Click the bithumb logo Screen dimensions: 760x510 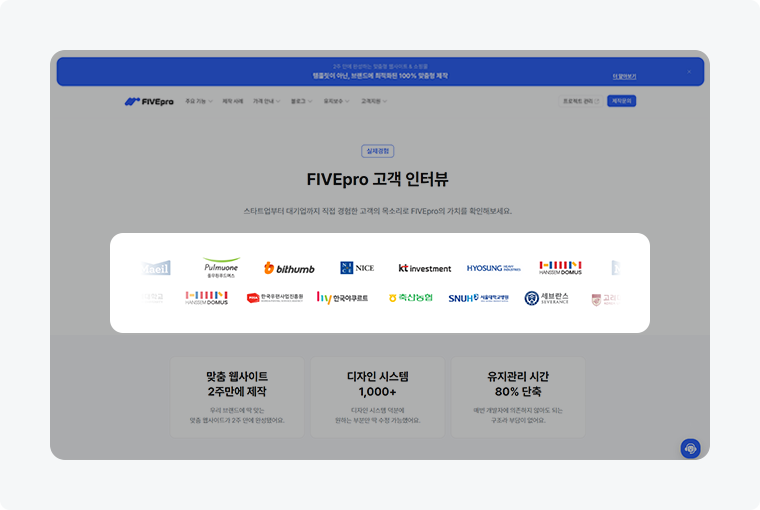(289, 268)
